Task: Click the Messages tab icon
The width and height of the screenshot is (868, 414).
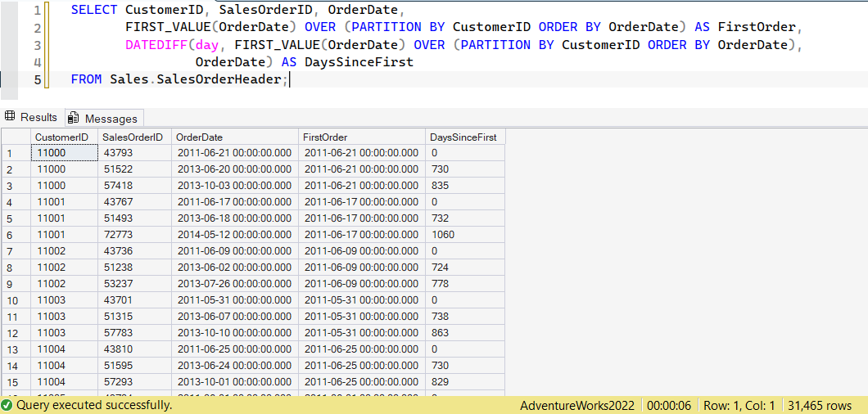Action: [73, 118]
